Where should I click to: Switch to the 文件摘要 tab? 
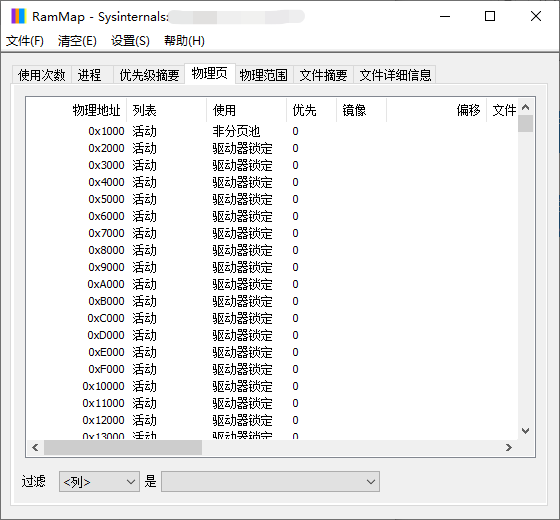[324, 75]
